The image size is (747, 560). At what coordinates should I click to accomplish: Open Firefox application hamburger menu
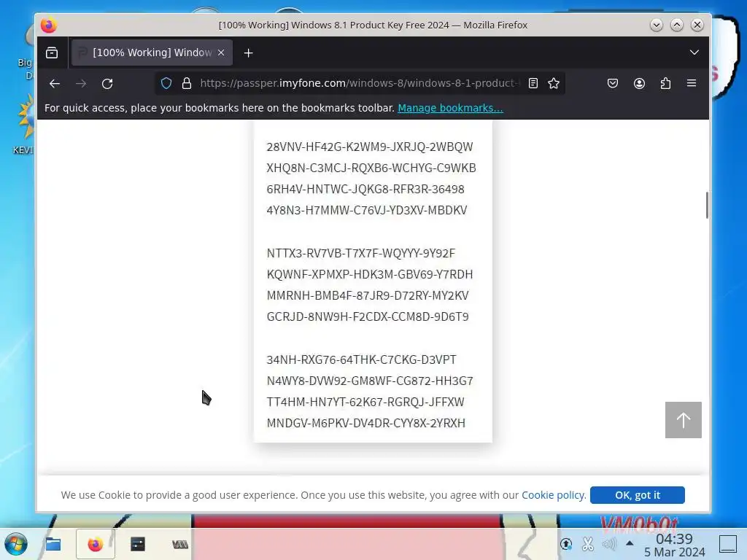tap(692, 83)
